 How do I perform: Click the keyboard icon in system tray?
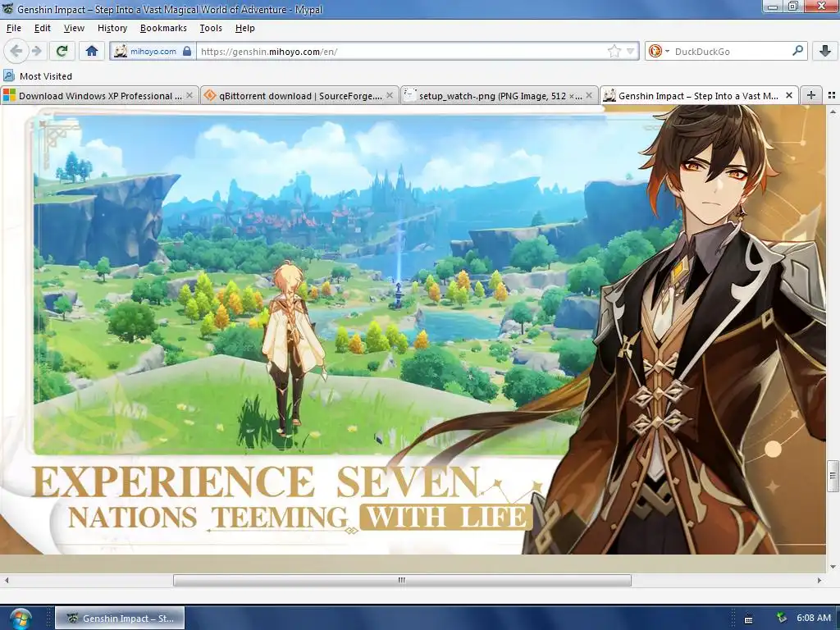click(748, 619)
